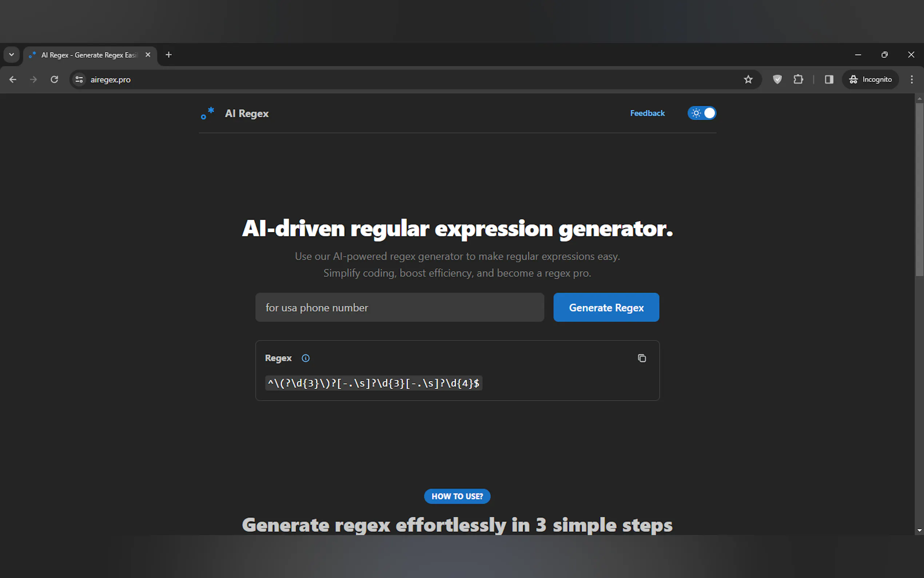The width and height of the screenshot is (924, 578).
Task: Click the Generate Regex button
Action: coord(606,307)
